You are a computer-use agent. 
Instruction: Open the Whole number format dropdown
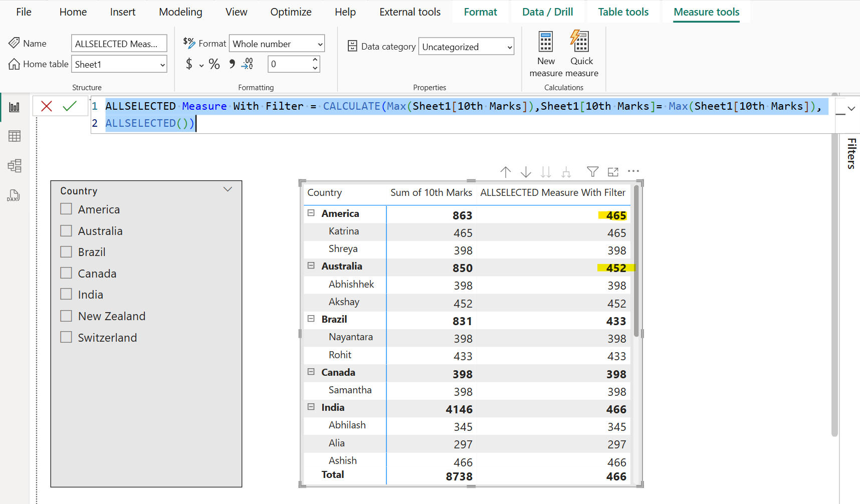point(276,43)
